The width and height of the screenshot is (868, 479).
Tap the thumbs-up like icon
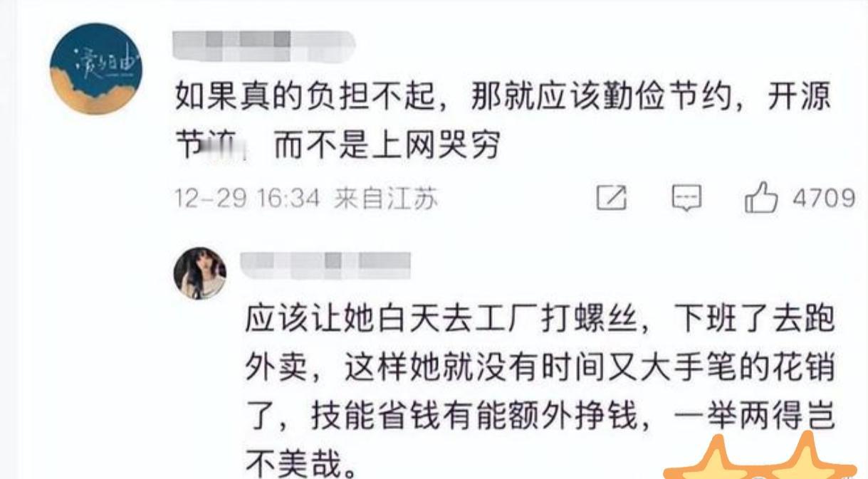pos(763,197)
